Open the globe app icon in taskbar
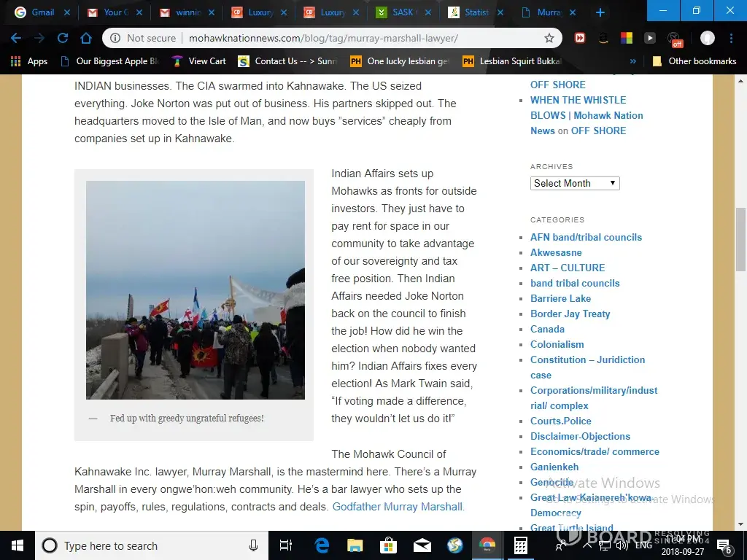This screenshot has width=747, height=560. pos(455,545)
